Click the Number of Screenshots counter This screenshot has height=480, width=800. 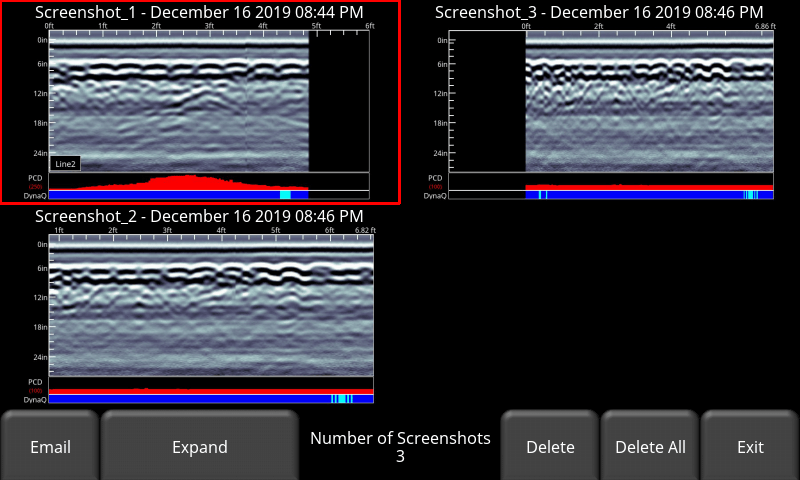(400, 446)
